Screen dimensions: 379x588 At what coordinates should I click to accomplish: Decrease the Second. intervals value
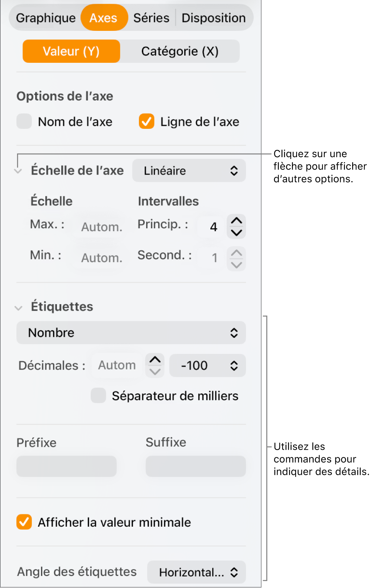[236, 264]
